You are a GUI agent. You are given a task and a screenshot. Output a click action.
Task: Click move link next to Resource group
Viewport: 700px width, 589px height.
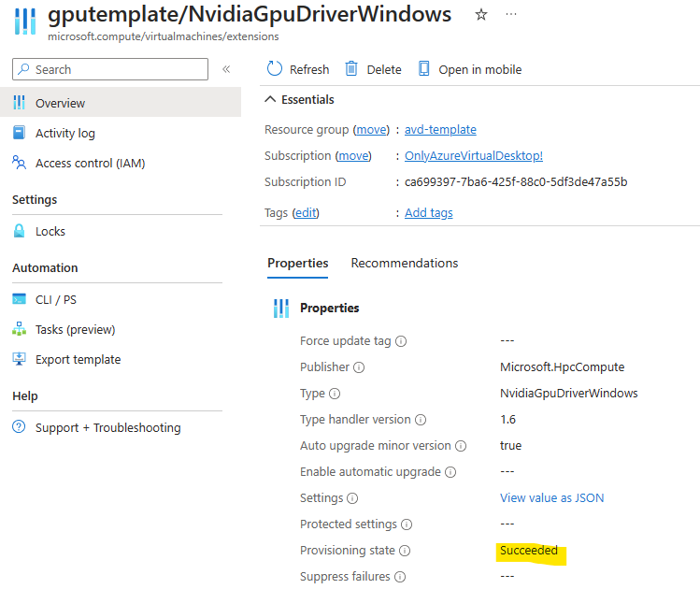pos(371,130)
